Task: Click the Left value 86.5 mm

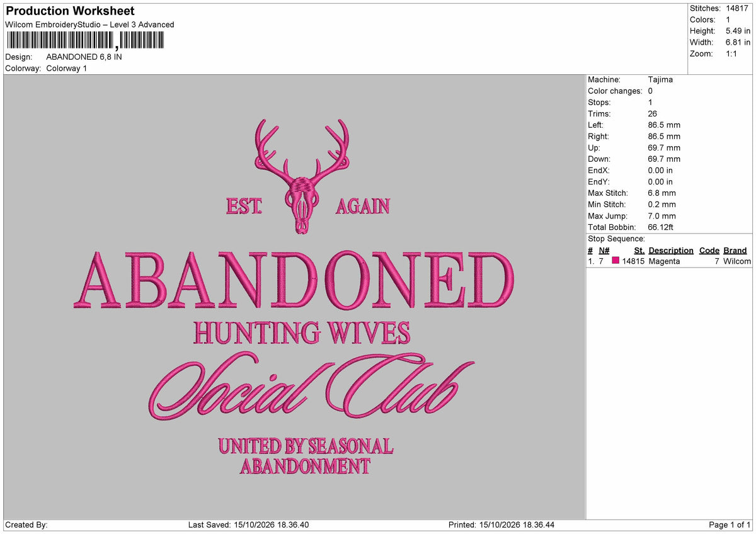Action: click(x=664, y=125)
